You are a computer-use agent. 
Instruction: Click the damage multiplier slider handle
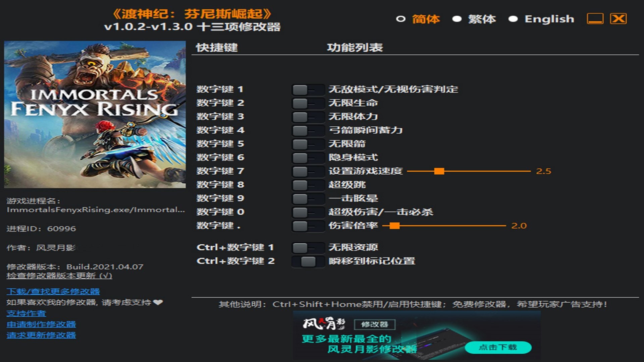tap(395, 226)
